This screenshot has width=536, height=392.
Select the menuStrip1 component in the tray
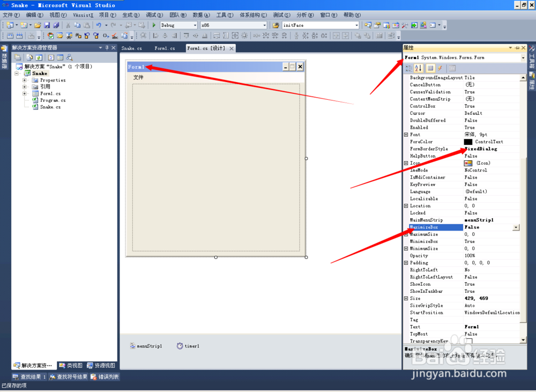click(x=146, y=346)
